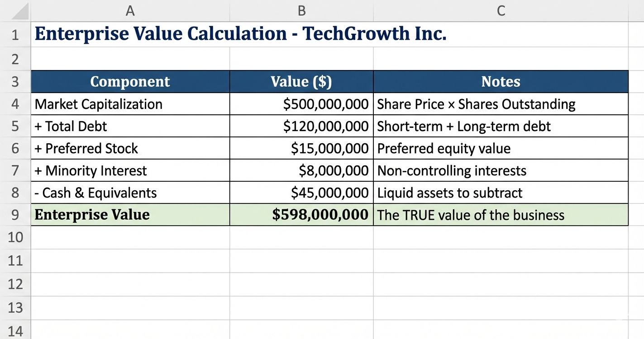Select the '$120,000,000' value cell

(x=301, y=126)
